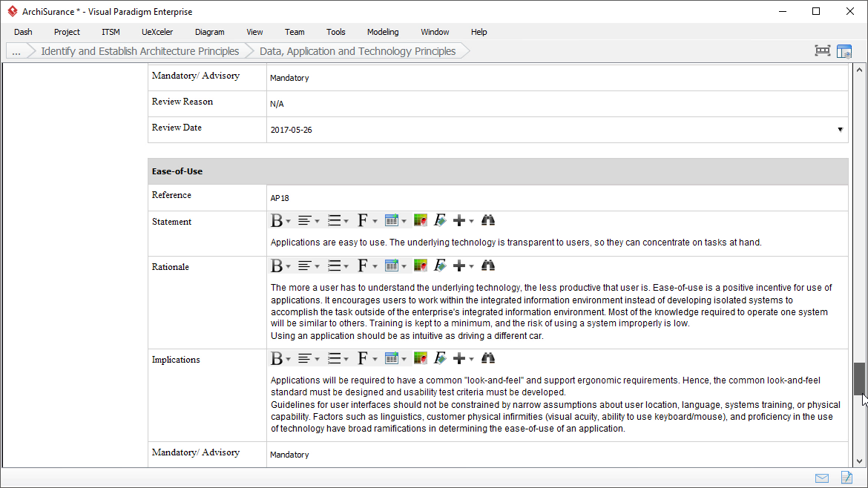
Task: Click clear formatting icon in Implications toolbar
Action: 440,358
